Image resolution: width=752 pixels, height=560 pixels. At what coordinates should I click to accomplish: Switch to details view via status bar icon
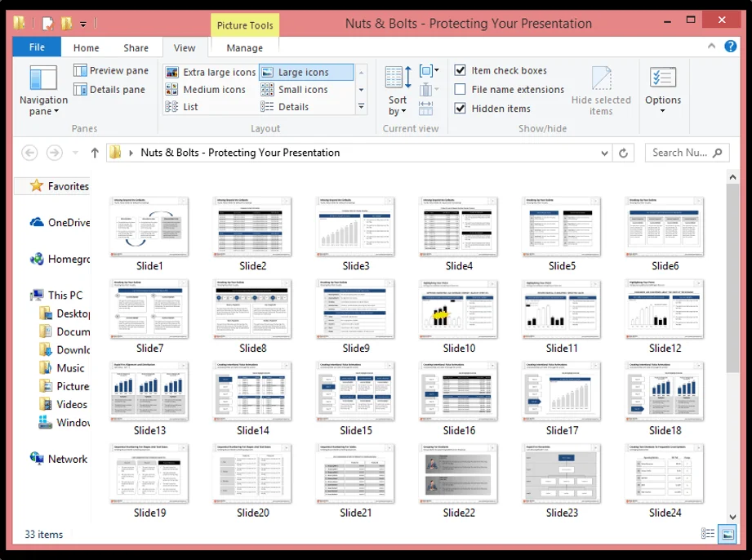(x=708, y=534)
